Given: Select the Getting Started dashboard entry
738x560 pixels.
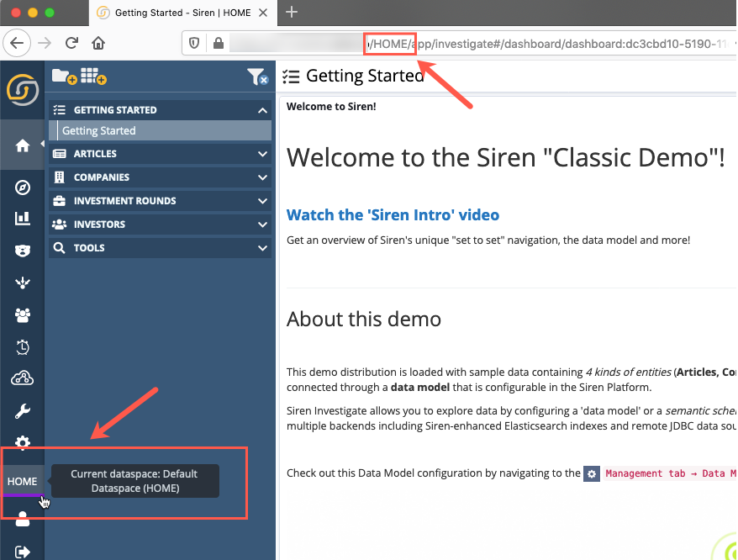Looking at the screenshot, I should click(160, 130).
